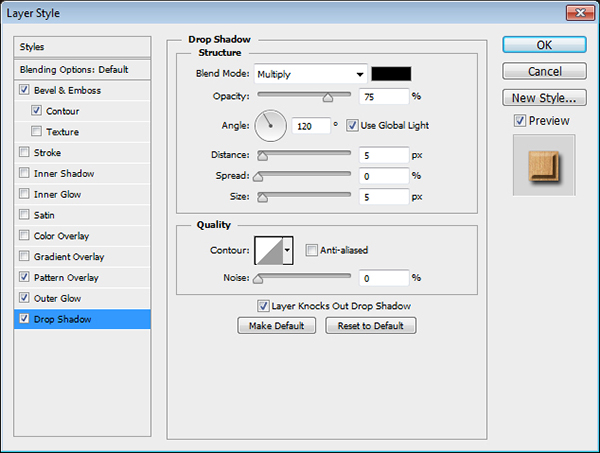Click the New Style... button
Screen dimensions: 600x453
543,98
